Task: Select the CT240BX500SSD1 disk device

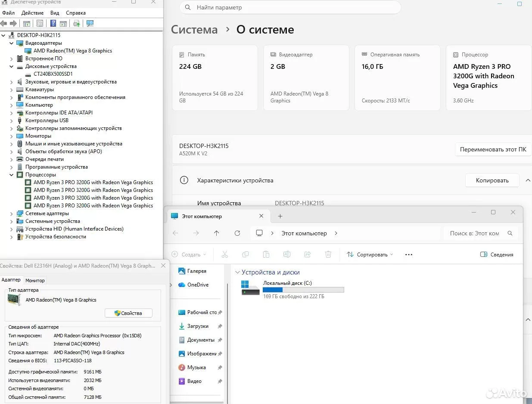Action: (53, 74)
